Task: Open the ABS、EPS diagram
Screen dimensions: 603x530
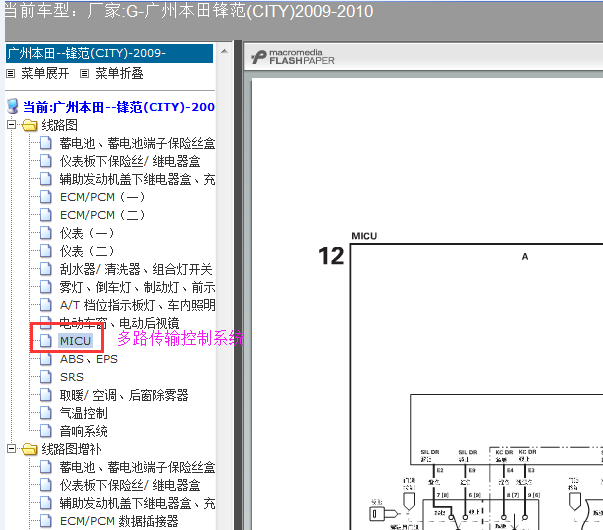Action: pyautogui.click(x=89, y=359)
